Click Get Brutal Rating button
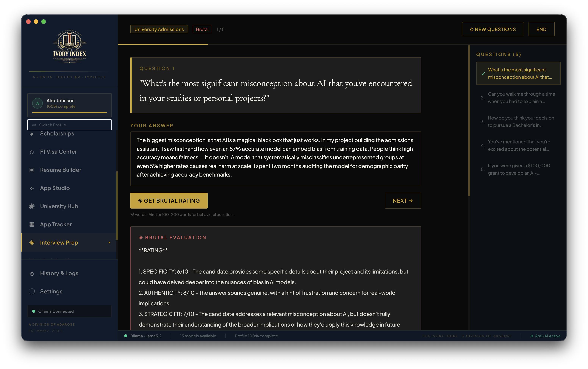The height and width of the screenshot is (369, 588). pyautogui.click(x=169, y=201)
